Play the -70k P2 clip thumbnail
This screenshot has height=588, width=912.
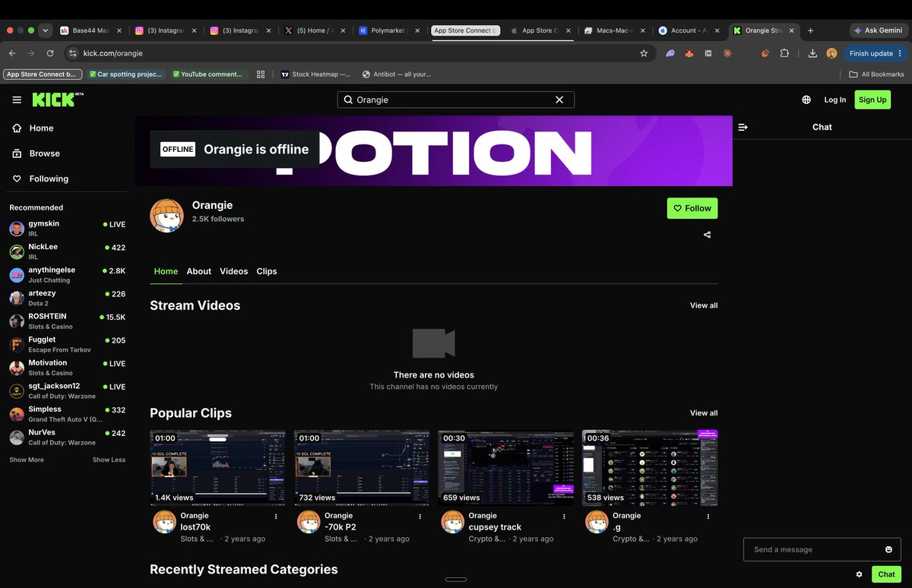pyautogui.click(x=362, y=468)
